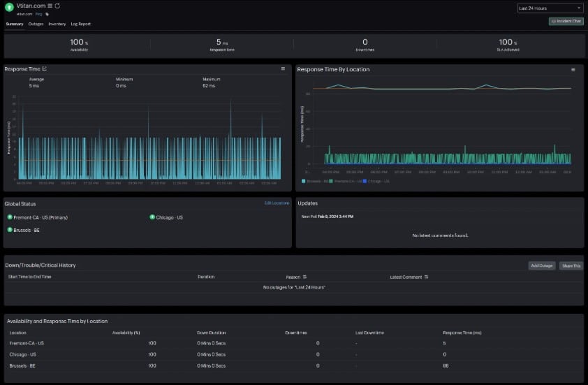Click the Chicago - US status icon
The width and height of the screenshot is (588, 385).
click(152, 217)
